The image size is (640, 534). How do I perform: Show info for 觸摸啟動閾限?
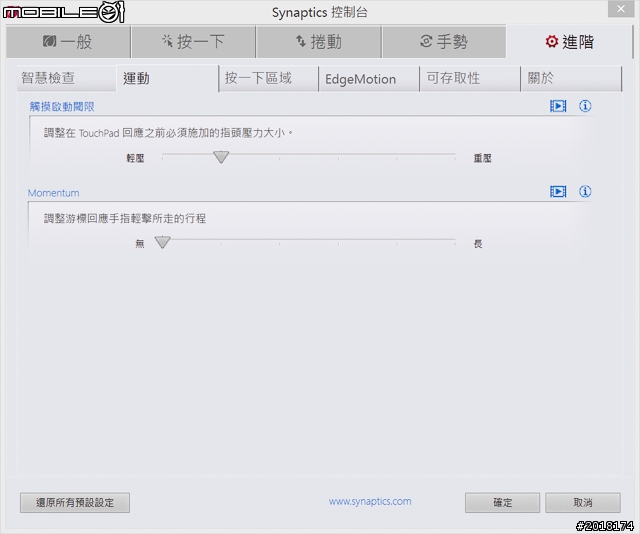(x=585, y=106)
